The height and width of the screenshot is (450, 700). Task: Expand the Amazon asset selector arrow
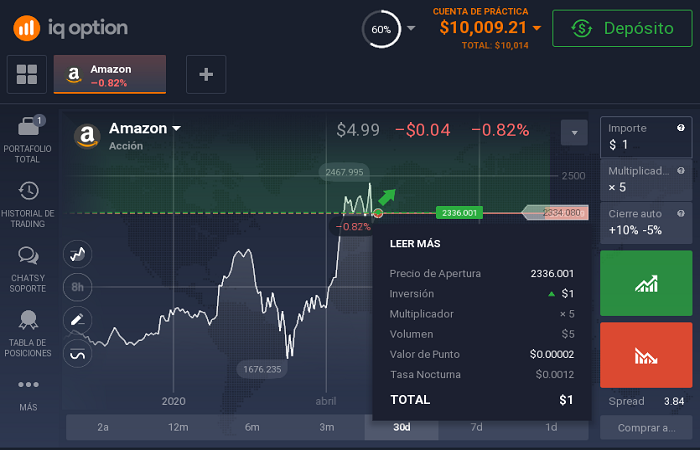pos(176,129)
